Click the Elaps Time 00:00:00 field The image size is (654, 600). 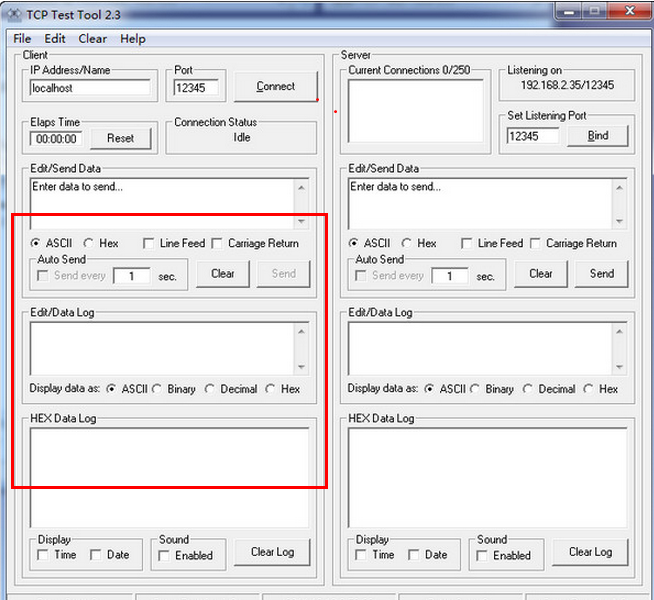point(56,138)
